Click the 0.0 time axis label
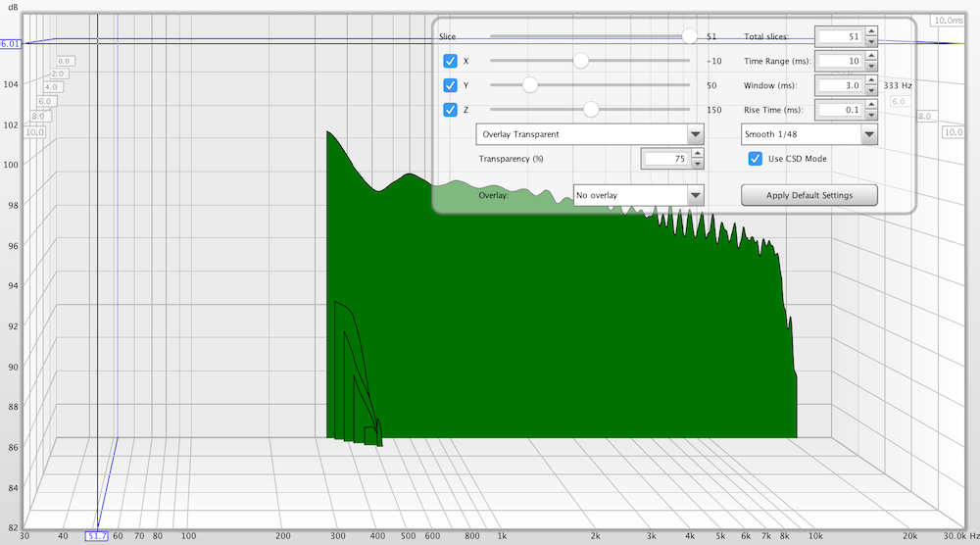This screenshot has width=980, height=545. 65,61
